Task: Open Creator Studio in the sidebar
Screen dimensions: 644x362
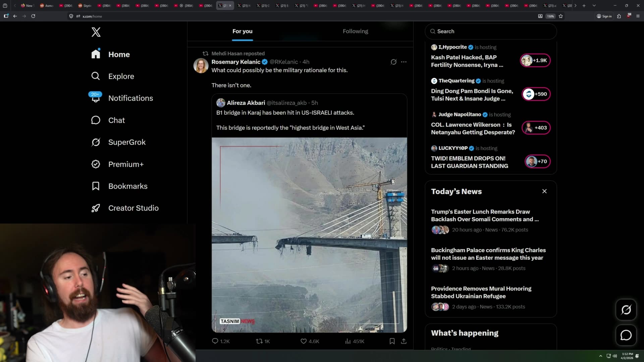Action: pyautogui.click(x=133, y=208)
